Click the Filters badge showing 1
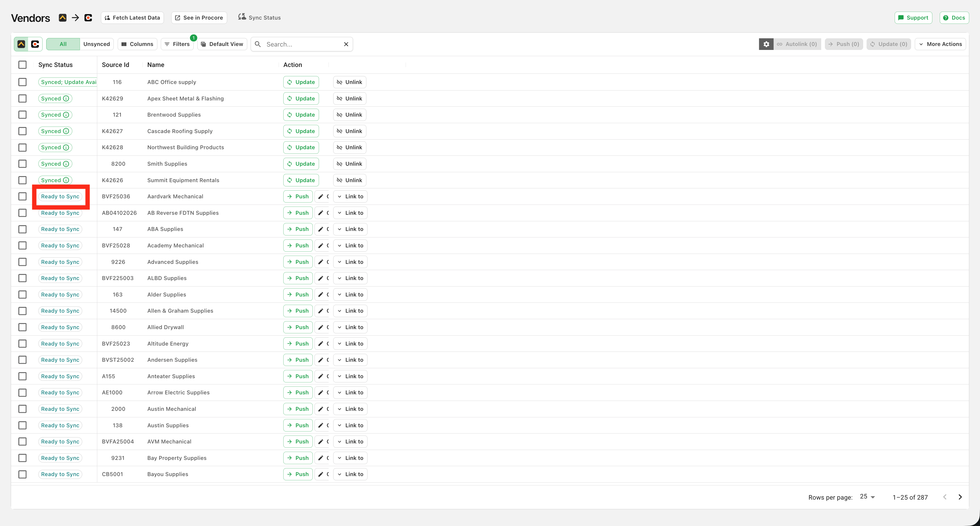The width and height of the screenshot is (980, 526). pyautogui.click(x=194, y=38)
